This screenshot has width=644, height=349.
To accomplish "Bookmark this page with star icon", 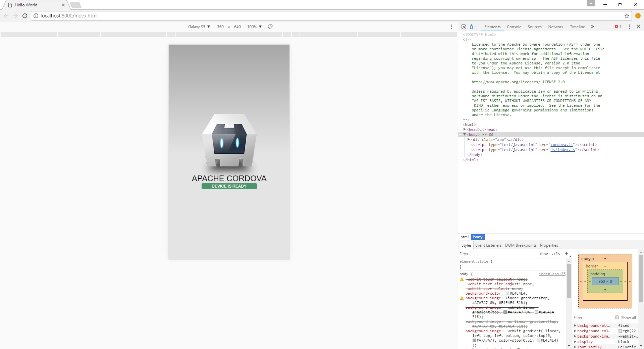I will 627,16.
